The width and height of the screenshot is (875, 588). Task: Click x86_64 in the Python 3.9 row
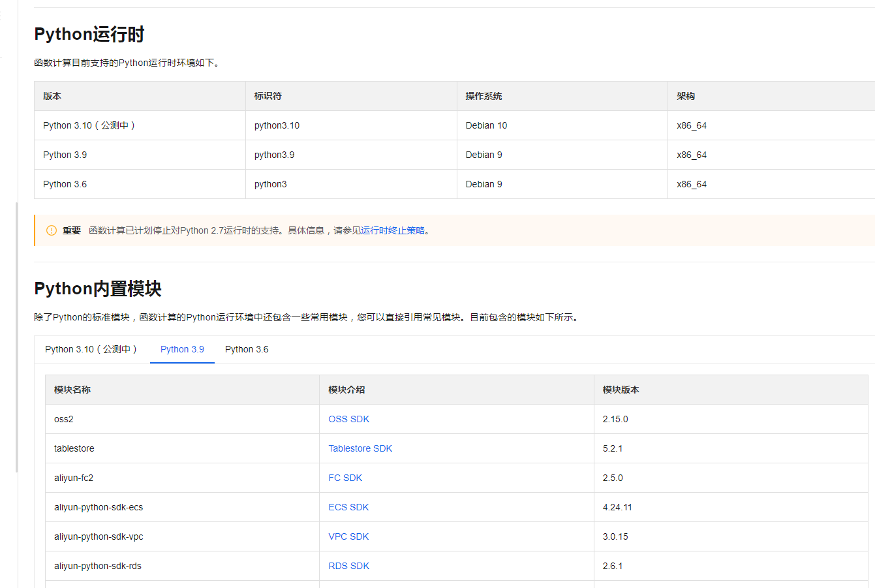[692, 155]
